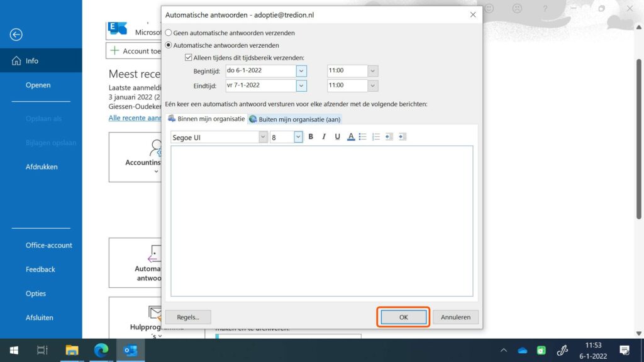Open Windows Start menu
The height and width of the screenshot is (362, 644).
(14, 350)
